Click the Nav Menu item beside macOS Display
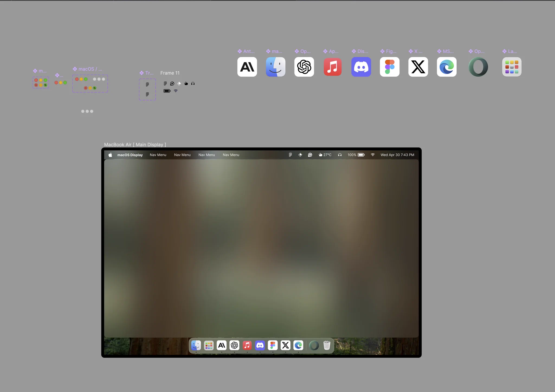This screenshot has height=392, width=555. pos(158,155)
